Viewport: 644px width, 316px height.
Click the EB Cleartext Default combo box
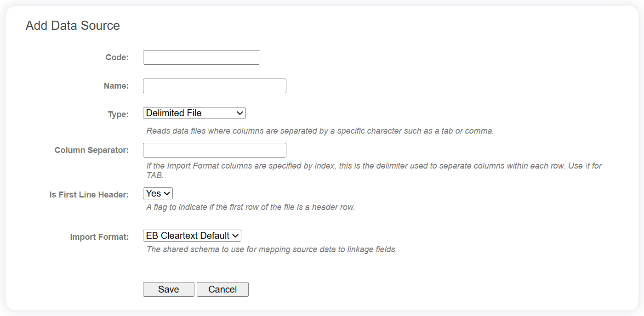pyautogui.click(x=192, y=235)
